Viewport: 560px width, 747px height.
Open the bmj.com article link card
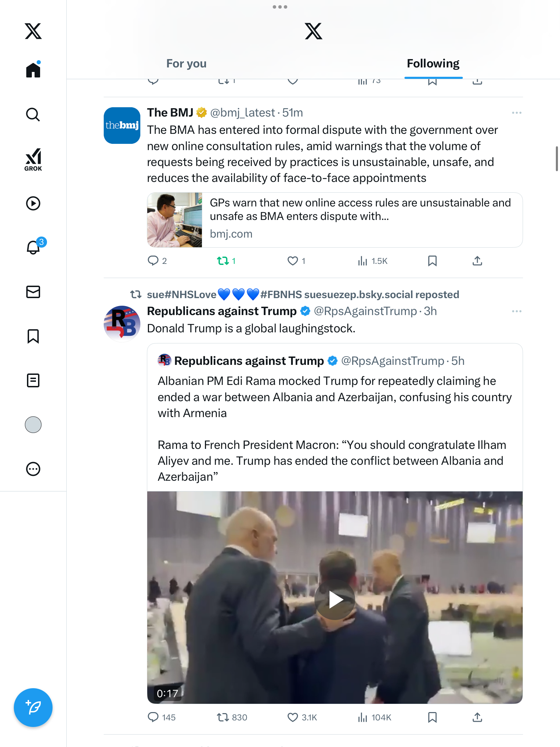click(x=335, y=220)
